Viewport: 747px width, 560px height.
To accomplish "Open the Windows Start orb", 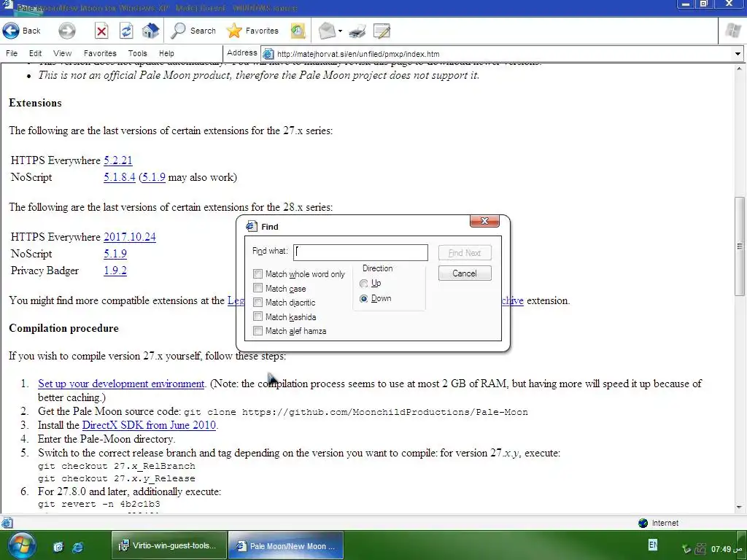I will [21, 545].
